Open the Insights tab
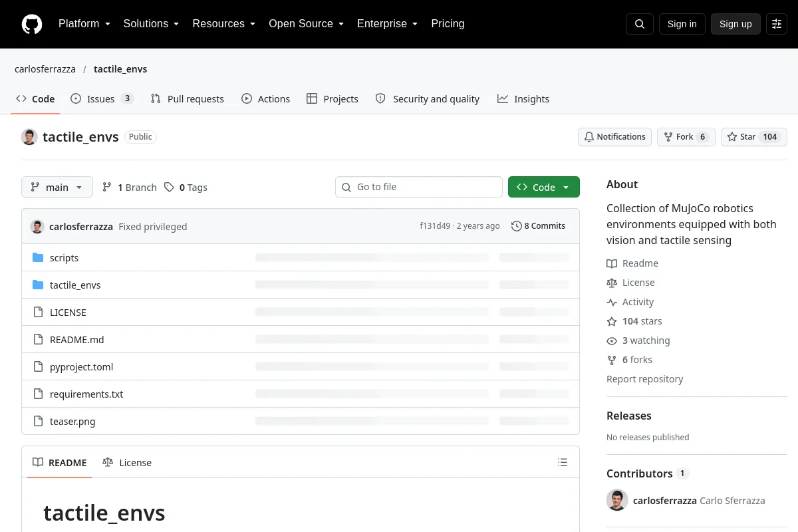The width and height of the screenshot is (798, 532). tap(523, 99)
